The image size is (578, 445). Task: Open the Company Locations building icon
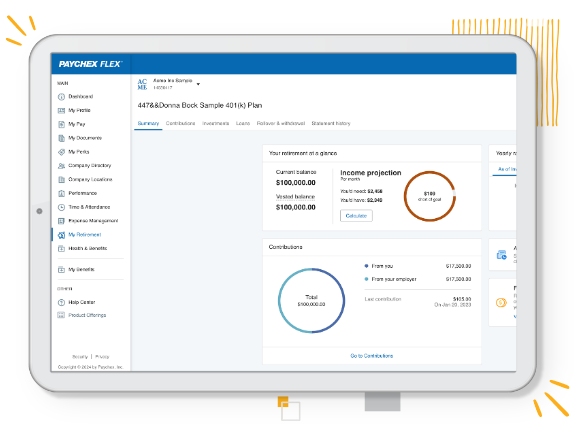tap(62, 180)
